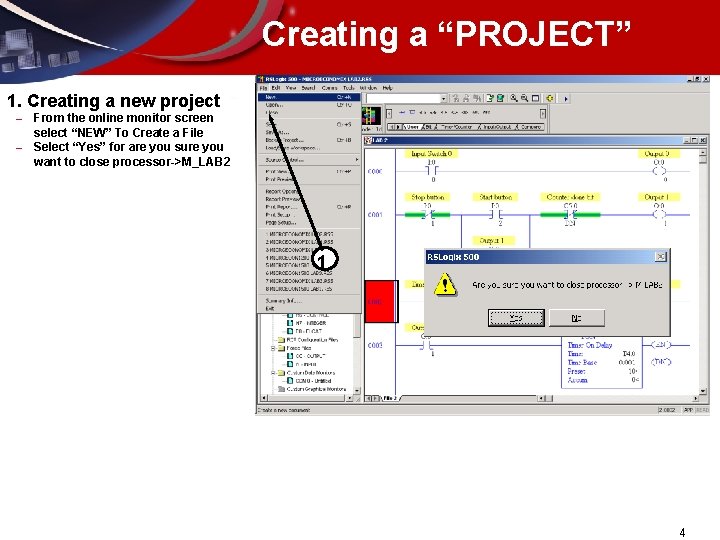Click the verify project green icon
The height and width of the screenshot is (540, 720).
pos(500,98)
